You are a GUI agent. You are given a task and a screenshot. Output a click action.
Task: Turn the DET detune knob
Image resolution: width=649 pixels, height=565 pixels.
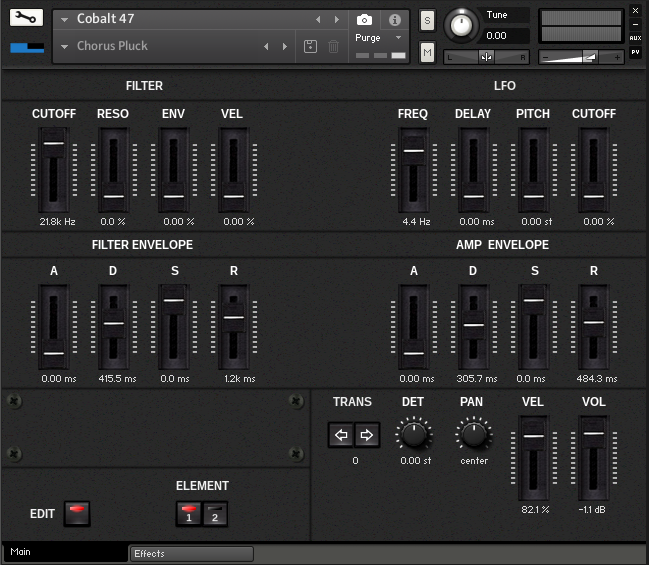click(414, 435)
